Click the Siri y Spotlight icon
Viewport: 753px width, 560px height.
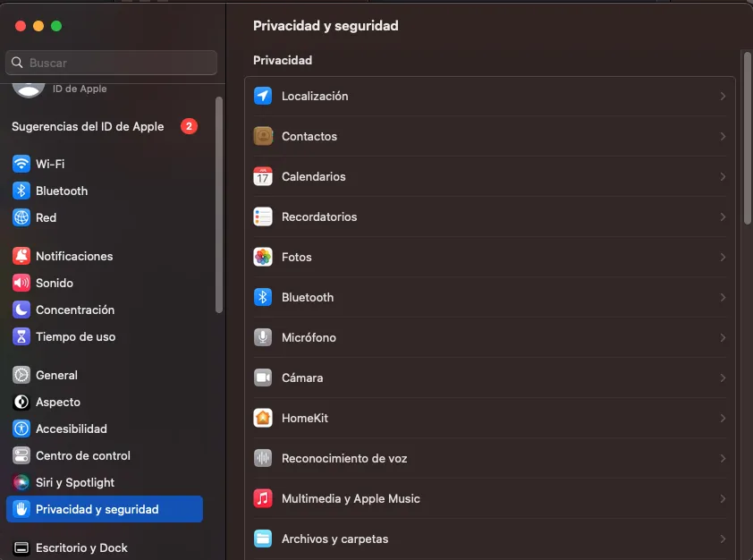coord(21,483)
